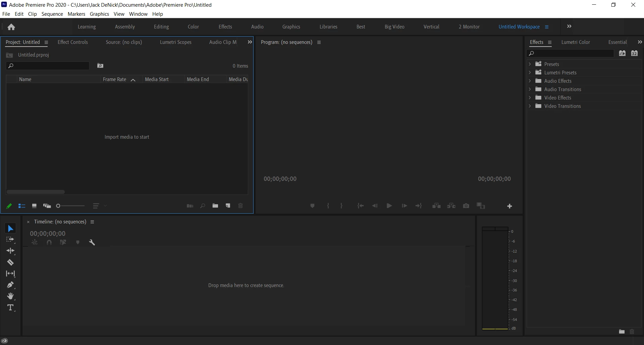Activate the Pen tool
The width and height of the screenshot is (644, 345).
point(10,285)
